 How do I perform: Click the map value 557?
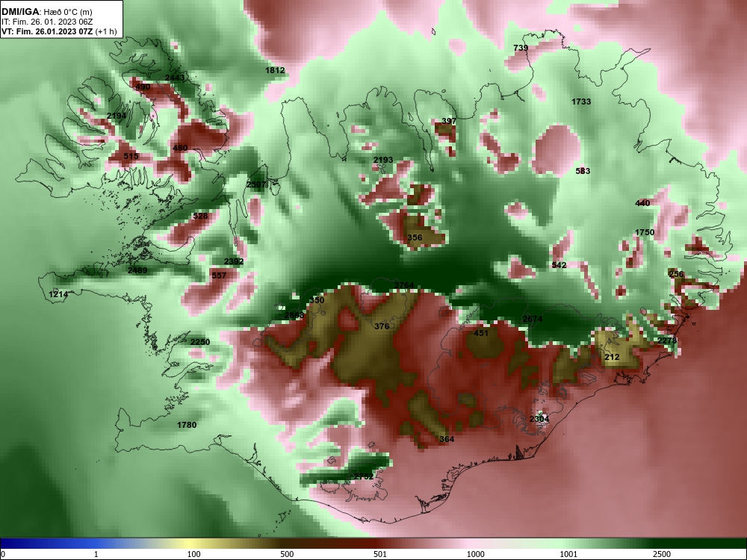click(219, 276)
